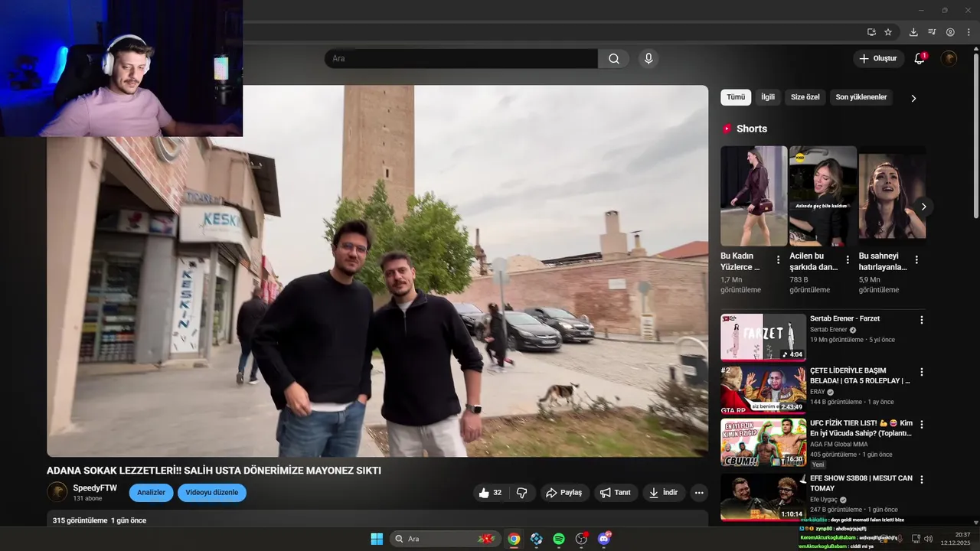Click the Oluştur create button
The image size is (980, 551).
878,59
